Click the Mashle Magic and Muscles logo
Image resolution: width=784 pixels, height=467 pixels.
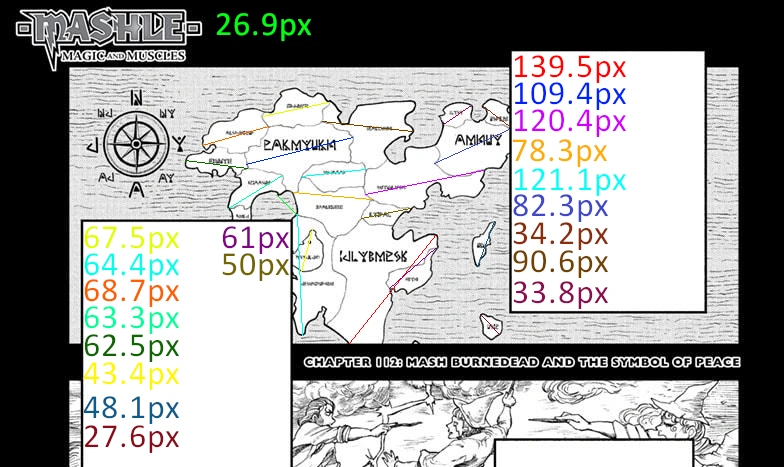(109, 38)
